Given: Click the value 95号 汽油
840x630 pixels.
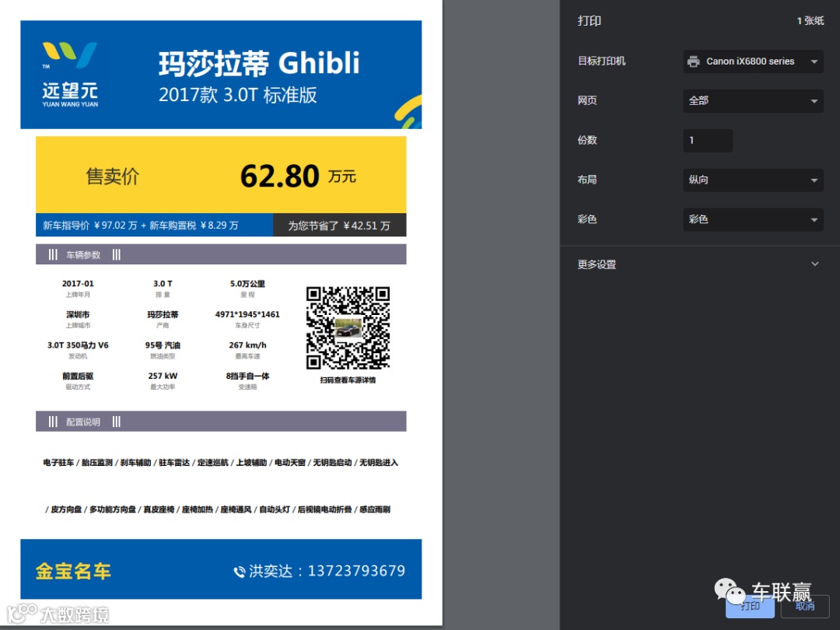Looking at the screenshot, I should click(163, 345).
